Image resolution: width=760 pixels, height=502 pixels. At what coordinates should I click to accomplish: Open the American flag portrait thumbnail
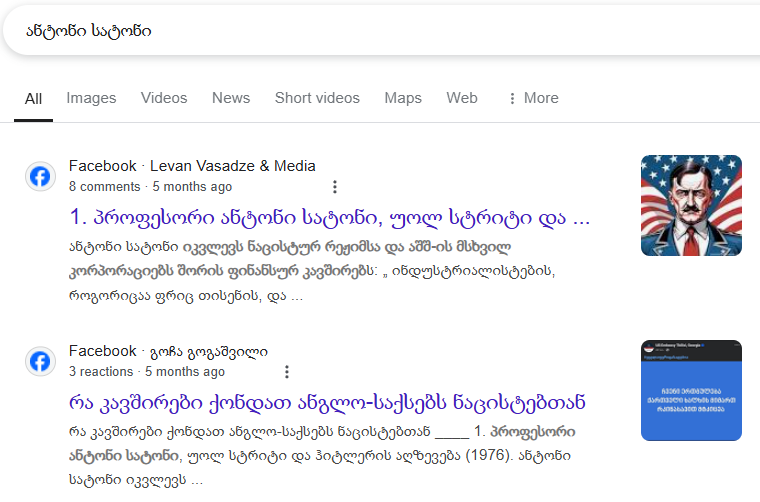point(691,205)
